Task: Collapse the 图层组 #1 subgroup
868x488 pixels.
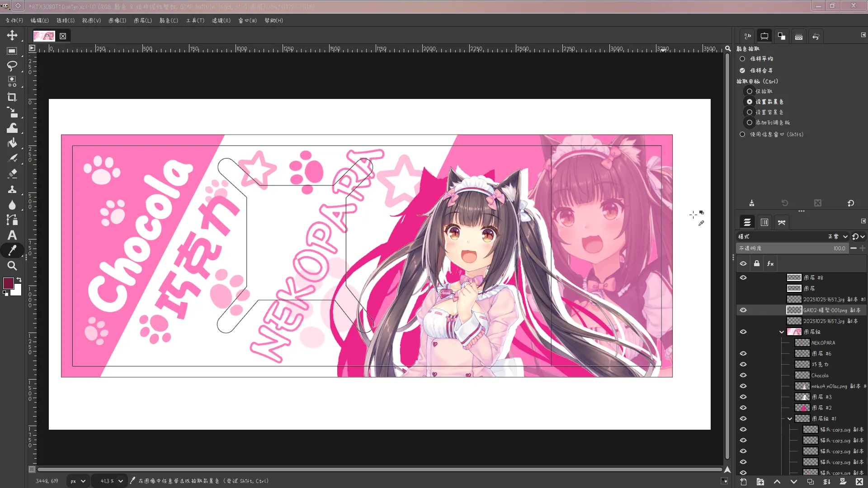Action: [790, 418]
